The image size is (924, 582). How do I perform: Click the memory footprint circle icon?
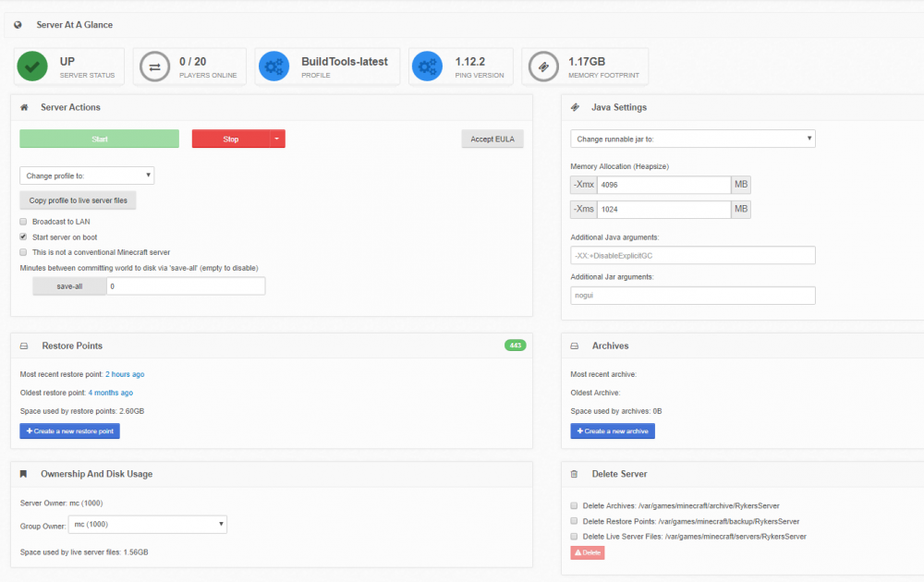[543, 67]
